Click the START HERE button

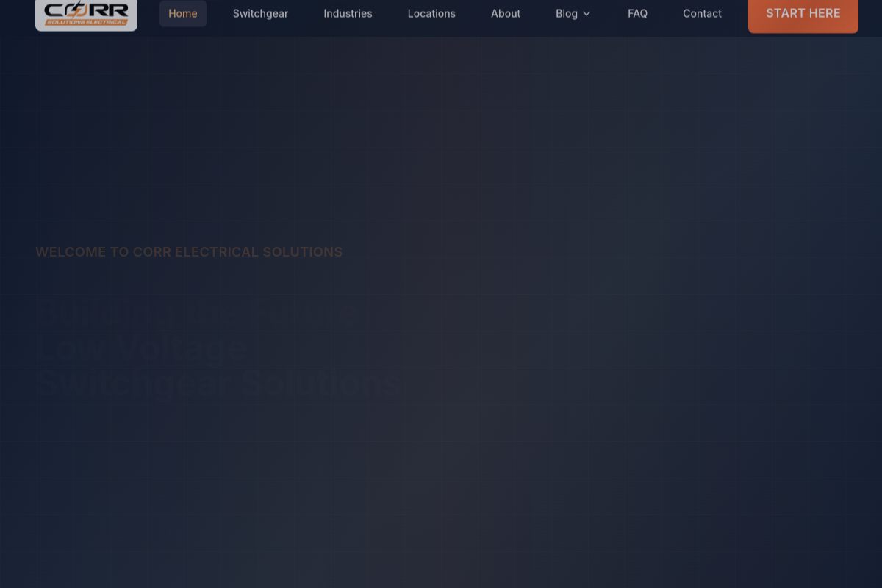(x=803, y=14)
